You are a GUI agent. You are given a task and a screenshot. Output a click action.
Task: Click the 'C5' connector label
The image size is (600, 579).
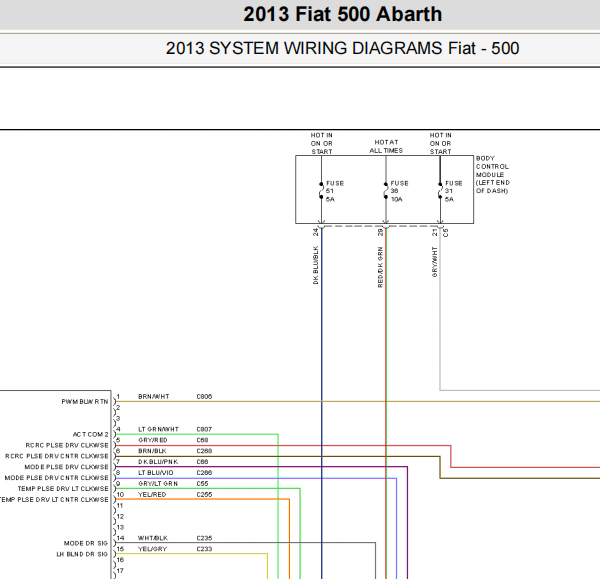coord(445,233)
